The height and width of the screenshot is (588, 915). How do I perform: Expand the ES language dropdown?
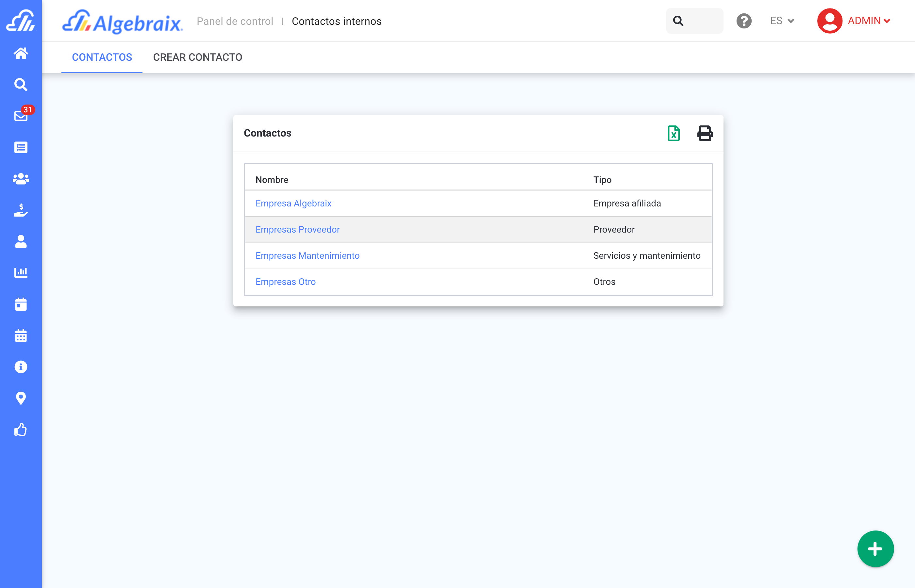pos(782,21)
